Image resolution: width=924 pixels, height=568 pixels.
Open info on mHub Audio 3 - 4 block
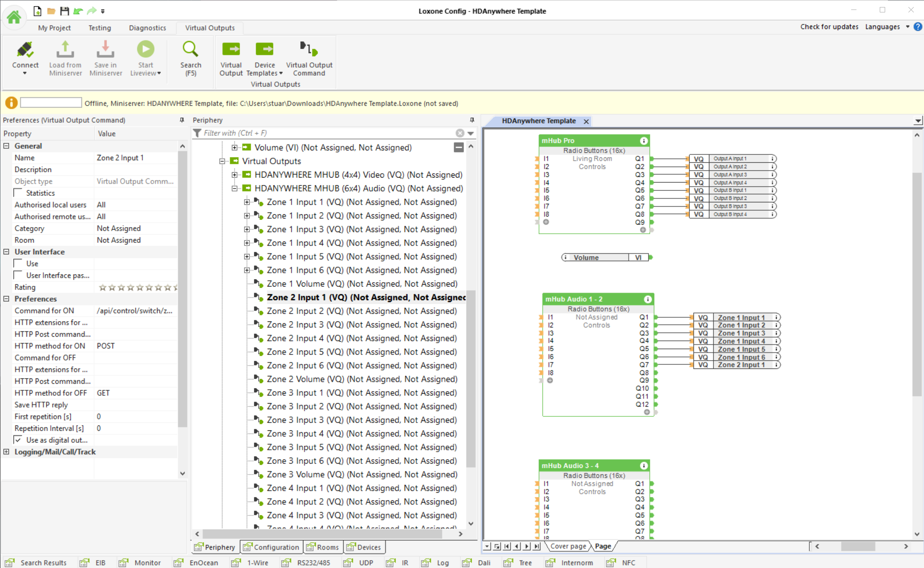[x=644, y=466]
